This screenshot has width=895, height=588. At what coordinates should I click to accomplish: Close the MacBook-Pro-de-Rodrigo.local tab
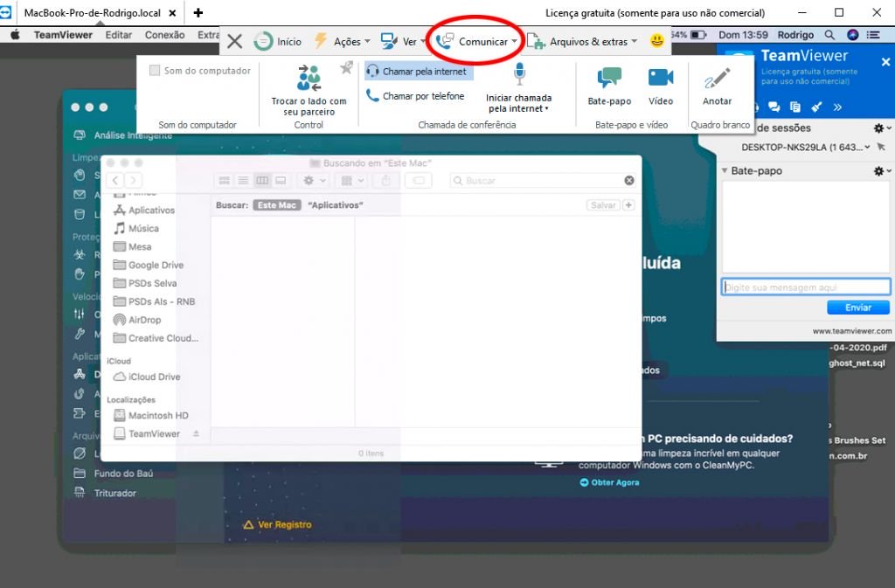172,12
